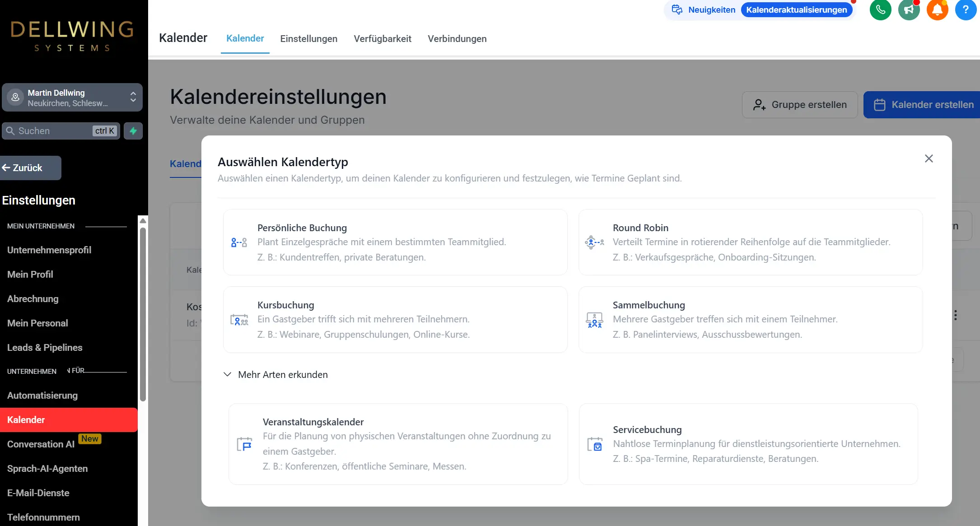Open Mein Personal settings
980x526 pixels.
pos(37,323)
